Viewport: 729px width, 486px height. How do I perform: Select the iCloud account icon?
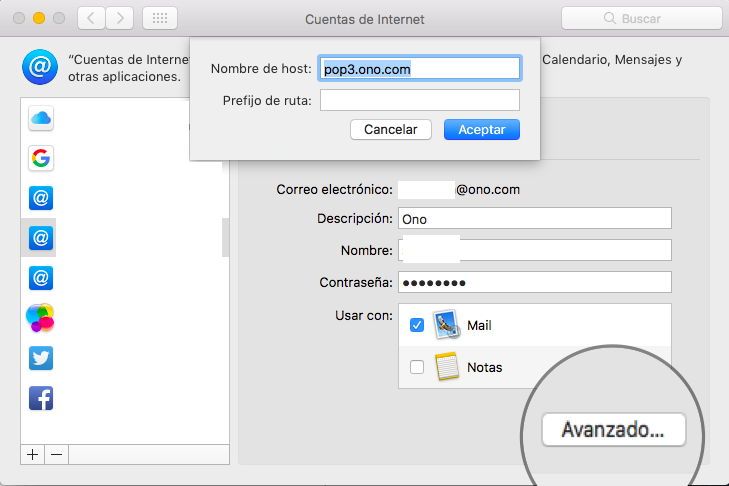[x=41, y=118]
